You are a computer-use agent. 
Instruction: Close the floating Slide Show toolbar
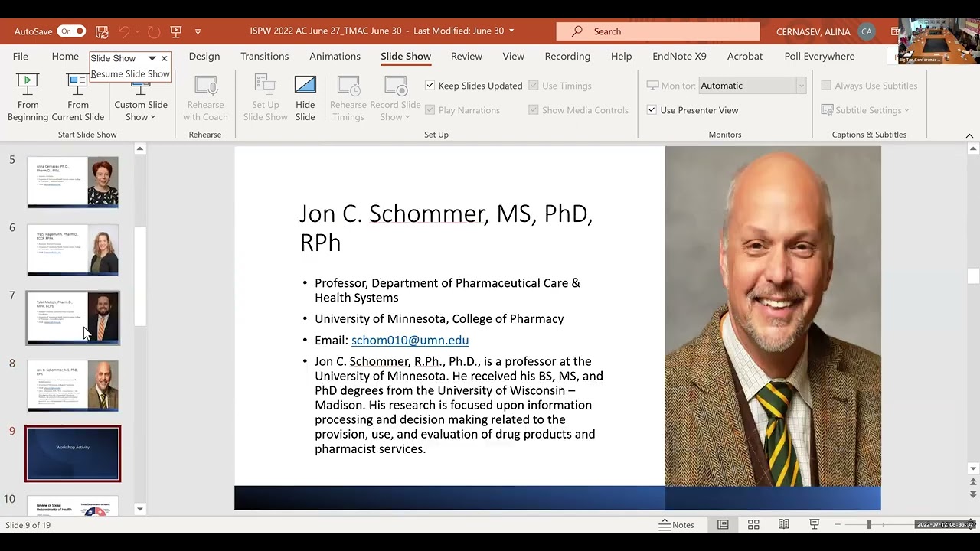pyautogui.click(x=164, y=58)
